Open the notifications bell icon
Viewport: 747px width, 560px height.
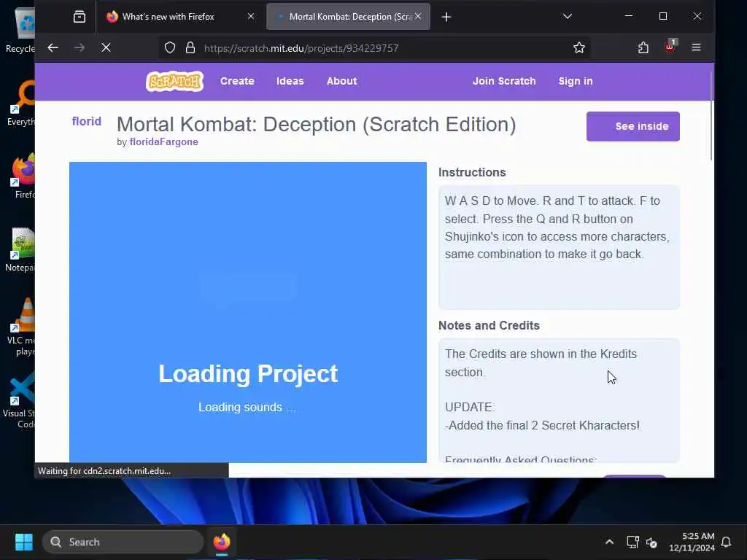726,542
